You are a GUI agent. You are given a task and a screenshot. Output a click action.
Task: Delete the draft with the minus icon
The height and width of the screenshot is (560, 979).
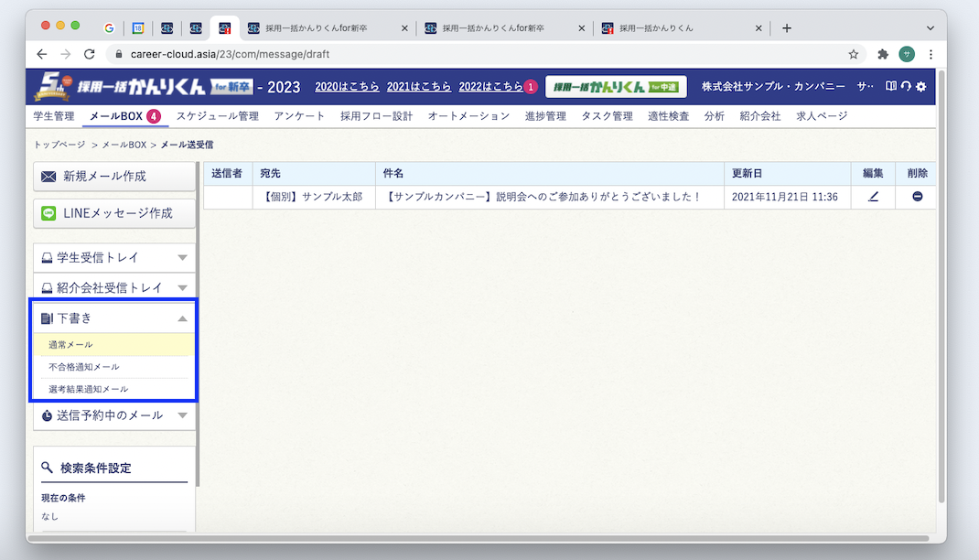[x=916, y=196]
